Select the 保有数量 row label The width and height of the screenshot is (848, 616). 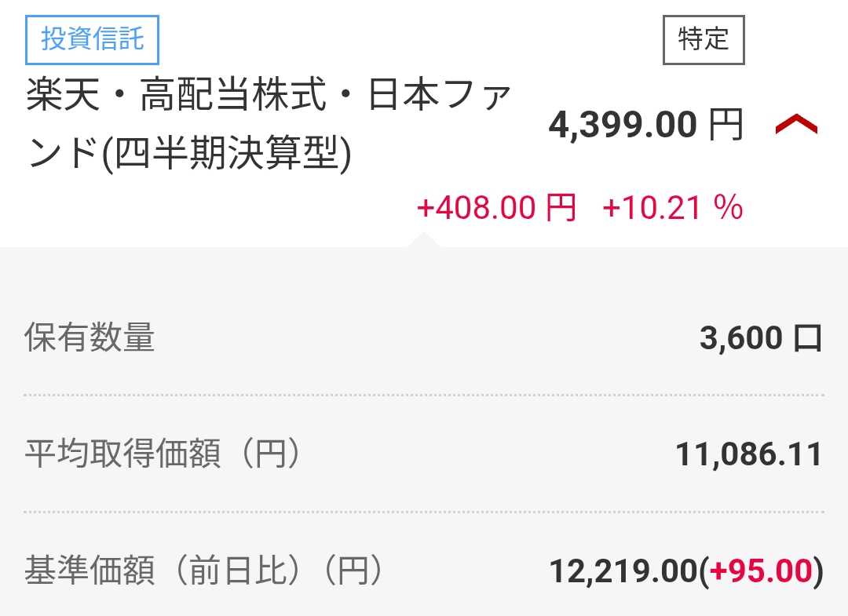(x=90, y=338)
